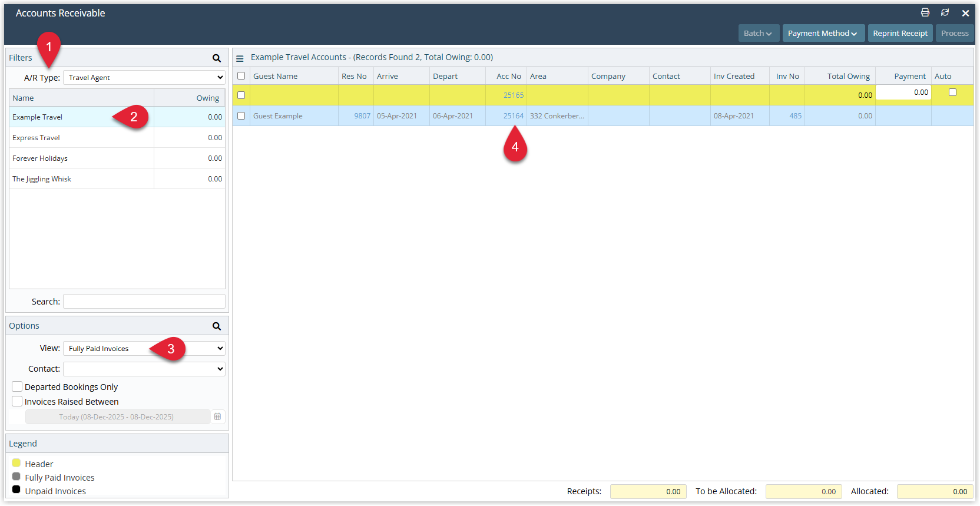Click the Options panel search icon
Screen dimensions: 980x506
217,326
